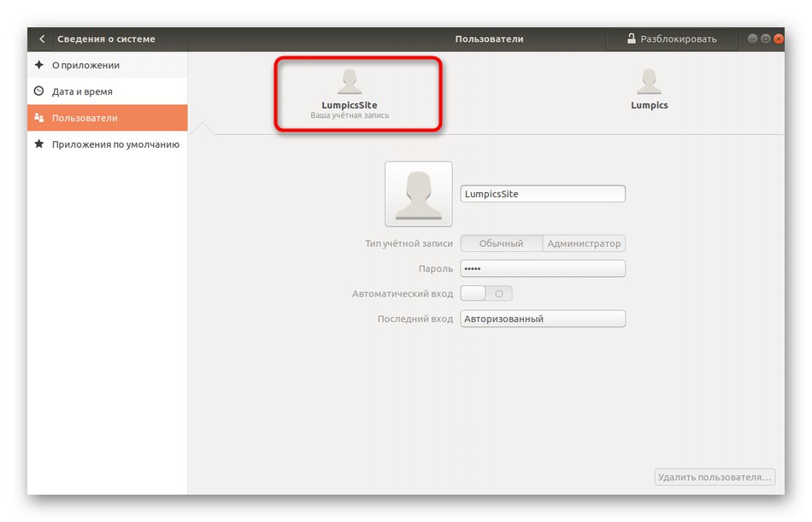This screenshot has height=522, width=812.
Task: Click the sparkle icon beside О приложении
Action: point(38,65)
